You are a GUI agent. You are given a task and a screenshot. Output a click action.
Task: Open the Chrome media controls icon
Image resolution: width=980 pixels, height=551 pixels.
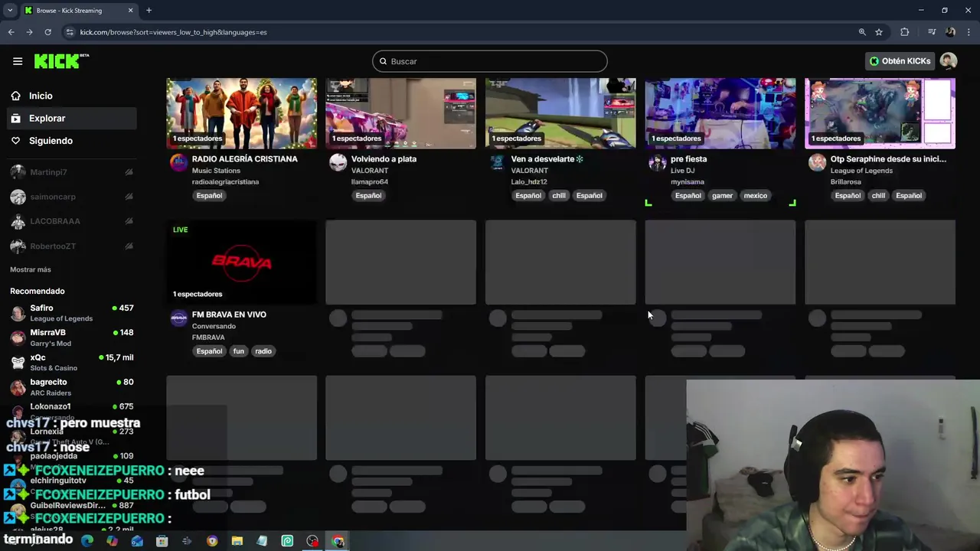point(932,32)
